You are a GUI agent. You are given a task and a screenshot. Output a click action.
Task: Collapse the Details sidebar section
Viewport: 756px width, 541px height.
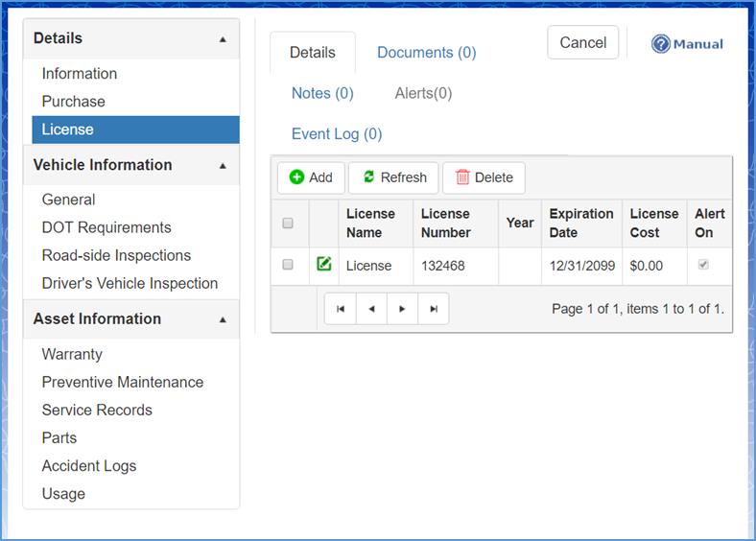point(223,39)
